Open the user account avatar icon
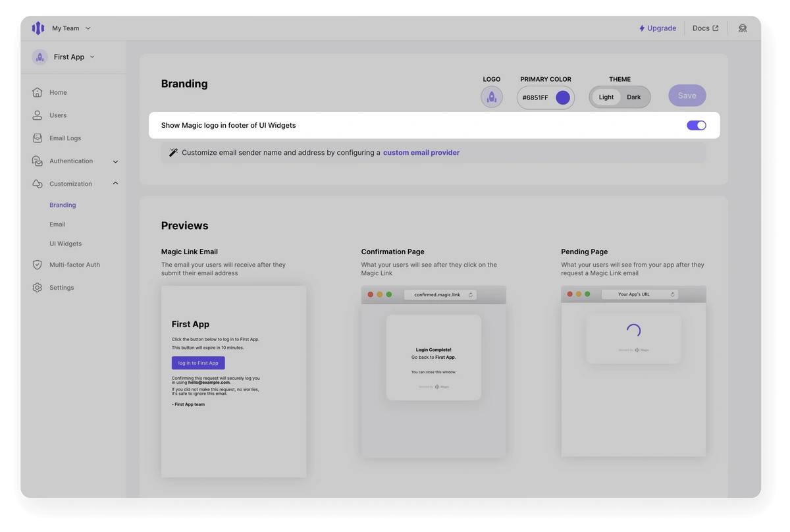This screenshot has height=532, width=790. click(x=743, y=28)
